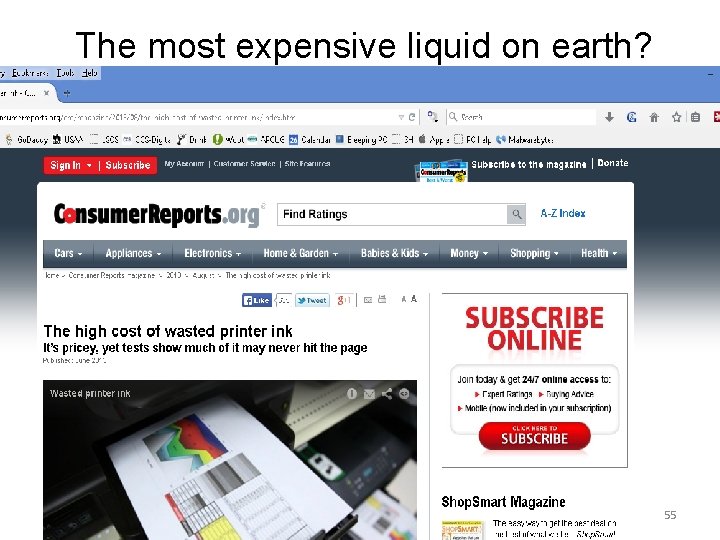The height and width of the screenshot is (540, 720).
Task: Open the Help menu
Action: coord(90,73)
